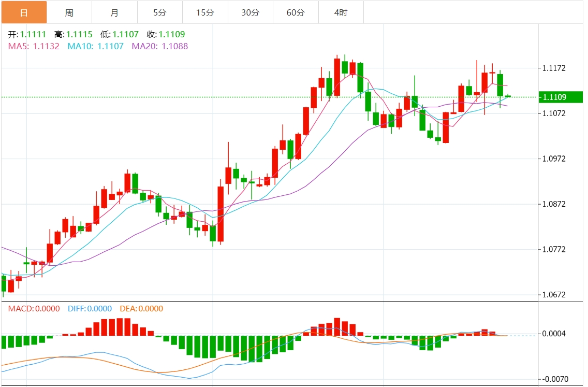Click the -0.0070 MACD axis label
This screenshot has width=588, height=387.
click(554, 379)
